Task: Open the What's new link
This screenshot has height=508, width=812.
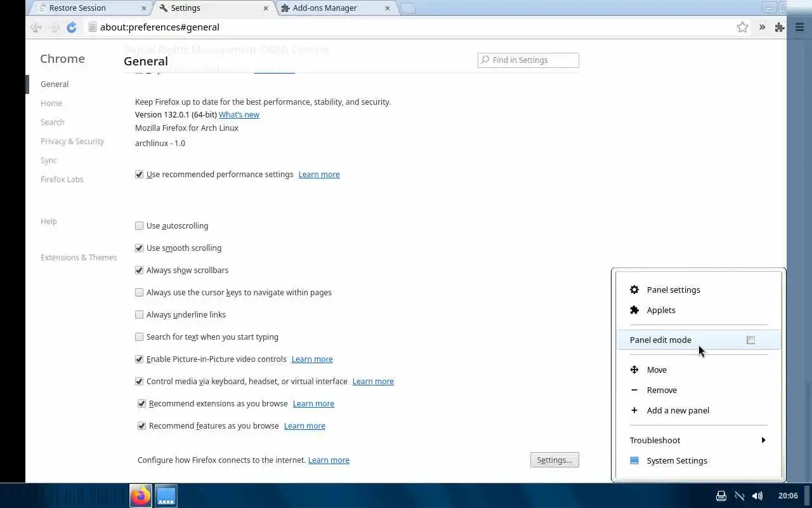Action: 239,114
